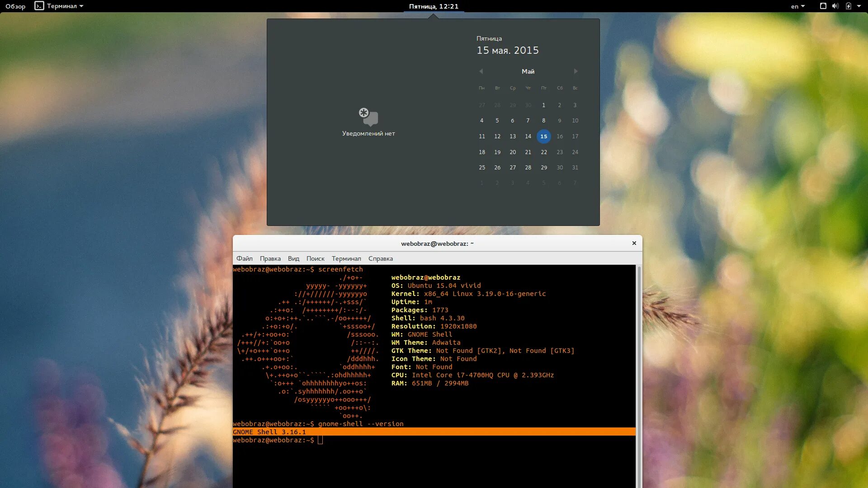Click the Пятница, 12:21 clock button

434,6
